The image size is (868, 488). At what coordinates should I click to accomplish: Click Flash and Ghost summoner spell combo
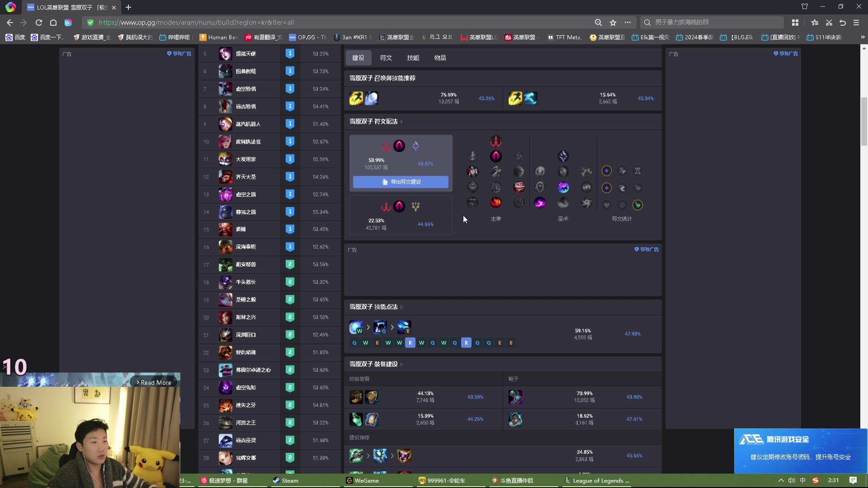pyautogui.click(x=523, y=98)
